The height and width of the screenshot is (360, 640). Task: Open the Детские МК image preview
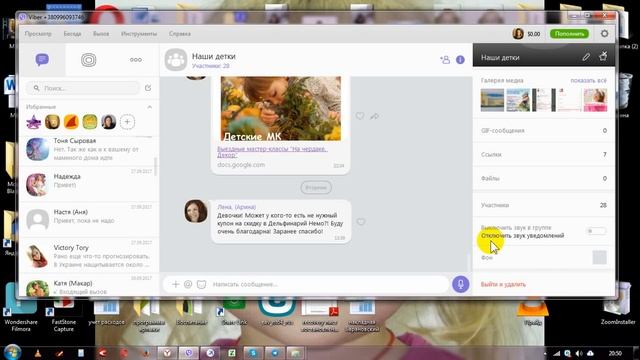pyautogui.click(x=281, y=109)
